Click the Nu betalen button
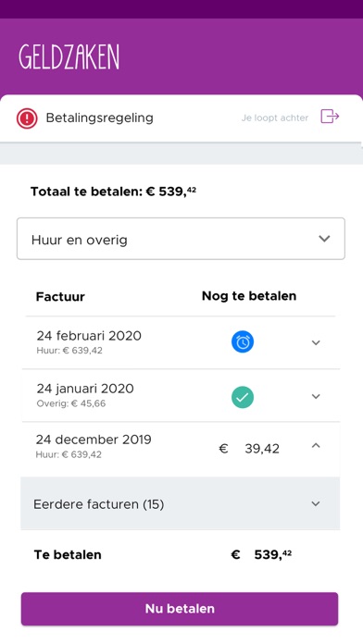363x644 pixels. (x=180, y=609)
